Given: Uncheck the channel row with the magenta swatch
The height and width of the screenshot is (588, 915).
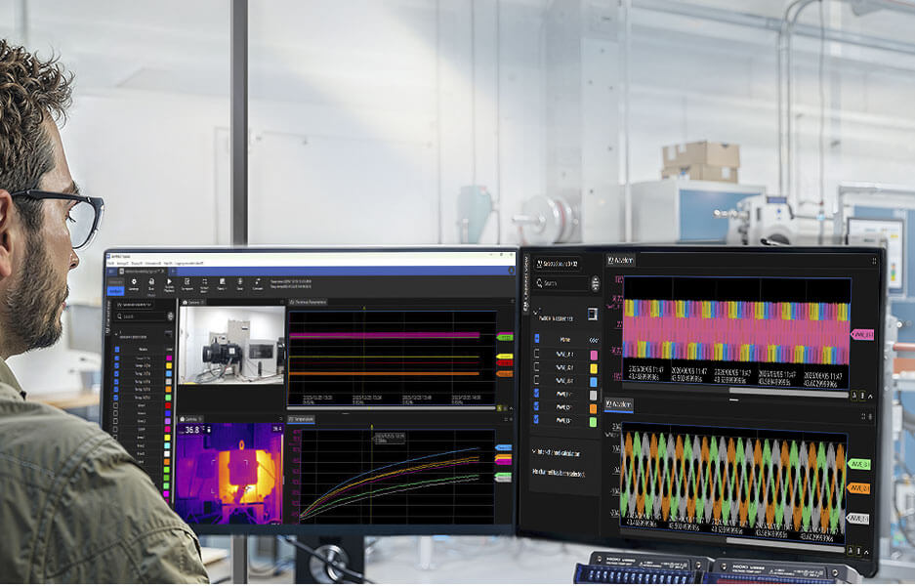Looking at the screenshot, I should click(117, 357).
